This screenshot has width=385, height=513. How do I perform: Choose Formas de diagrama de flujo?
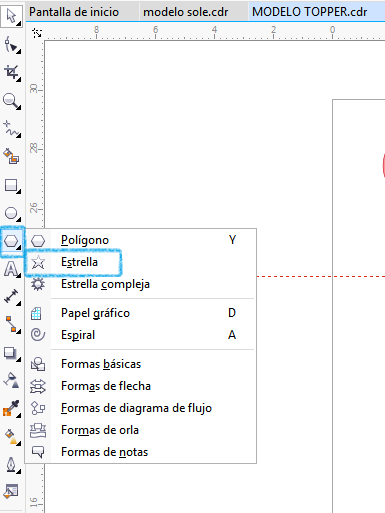click(140, 408)
